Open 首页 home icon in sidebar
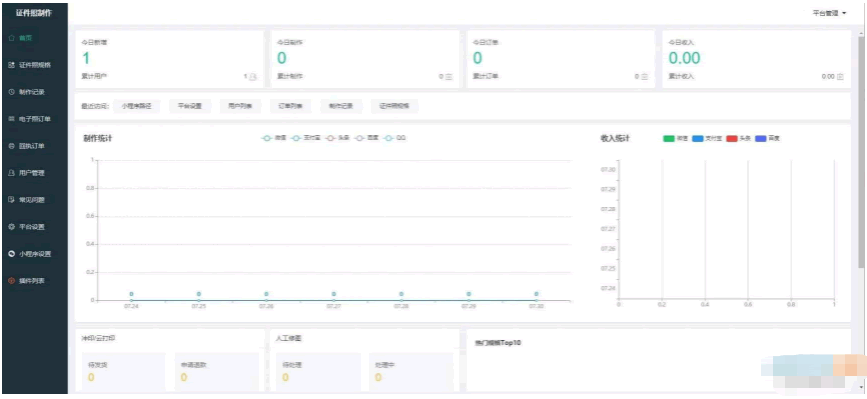 point(12,38)
